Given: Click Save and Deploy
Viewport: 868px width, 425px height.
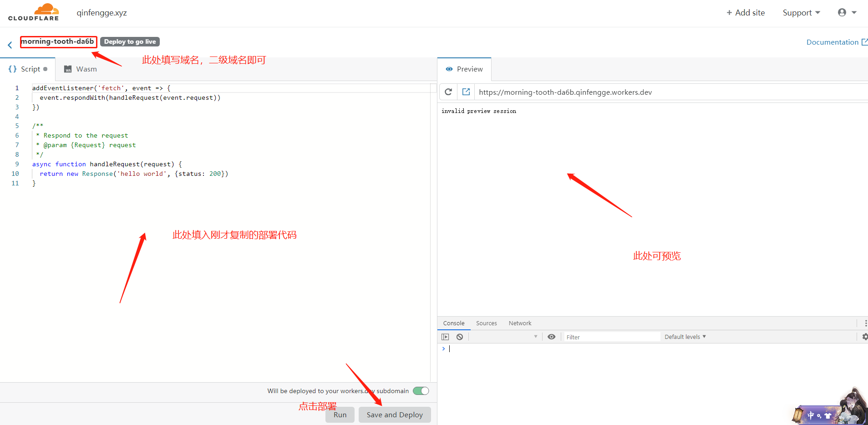Looking at the screenshot, I should [x=395, y=415].
